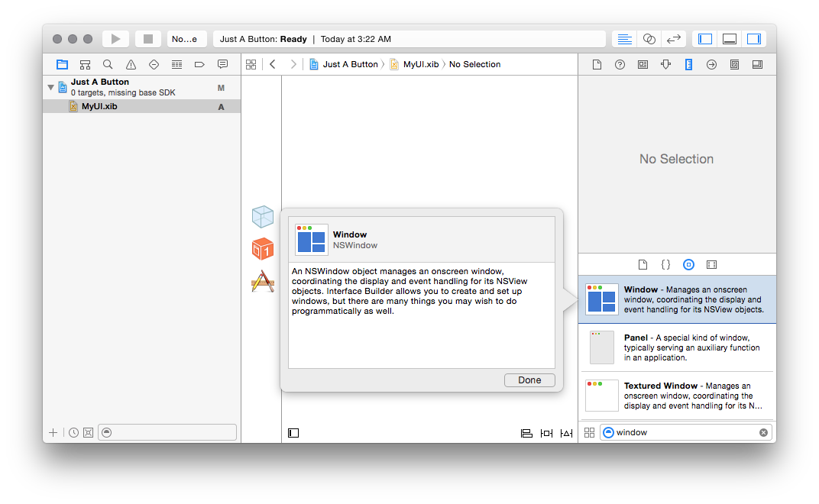Select the Textured Window library object

(677, 396)
